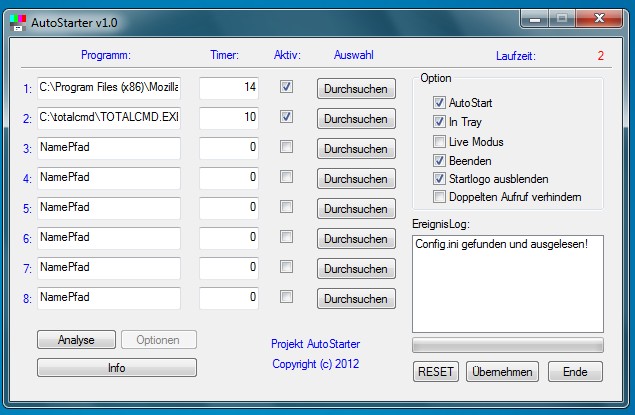This screenshot has height=415, width=635.
Task: Toggle the AutoStart option checkbox
Action: click(440, 103)
